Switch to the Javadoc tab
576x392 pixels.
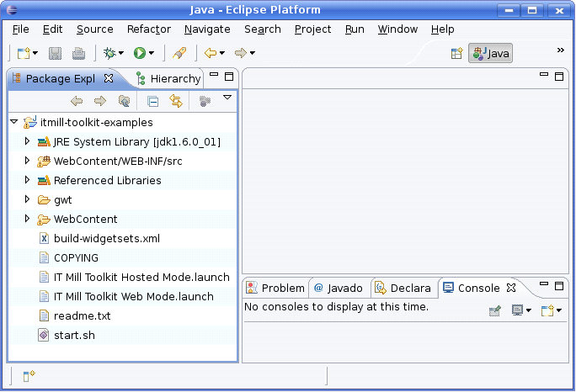pos(339,289)
